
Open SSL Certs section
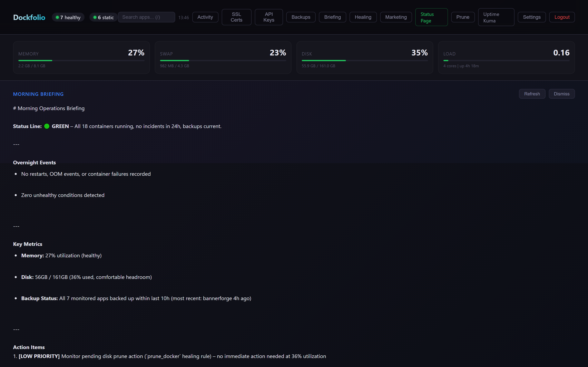pos(236,17)
